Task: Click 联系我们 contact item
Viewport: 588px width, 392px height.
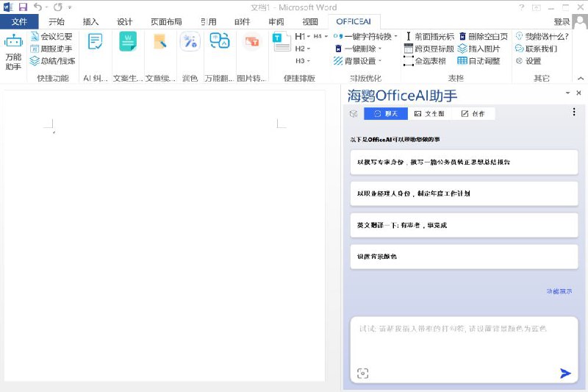Action: [537, 49]
